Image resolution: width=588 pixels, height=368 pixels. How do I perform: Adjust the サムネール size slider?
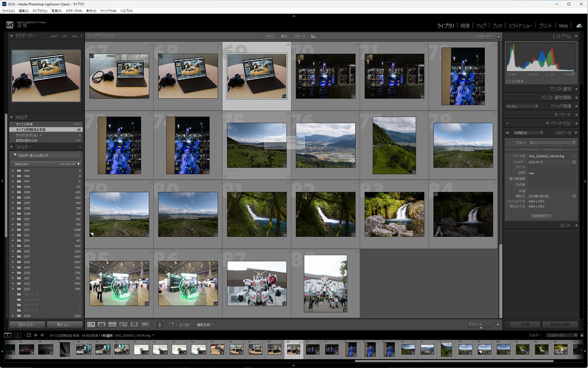(x=481, y=328)
